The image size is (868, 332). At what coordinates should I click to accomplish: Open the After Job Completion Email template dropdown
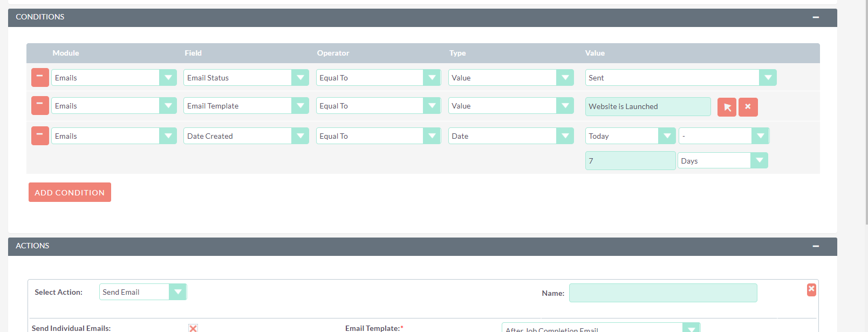[600, 329]
